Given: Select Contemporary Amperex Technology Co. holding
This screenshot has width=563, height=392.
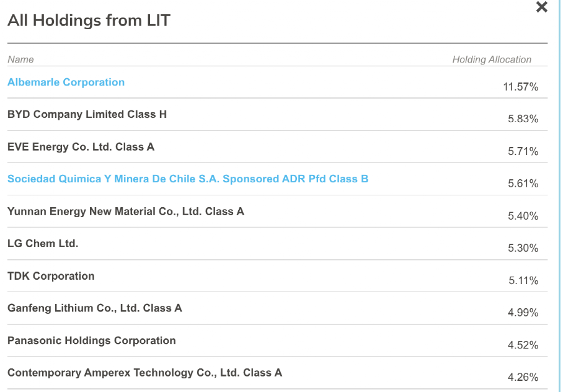Looking at the screenshot, I should tap(144, 373).
